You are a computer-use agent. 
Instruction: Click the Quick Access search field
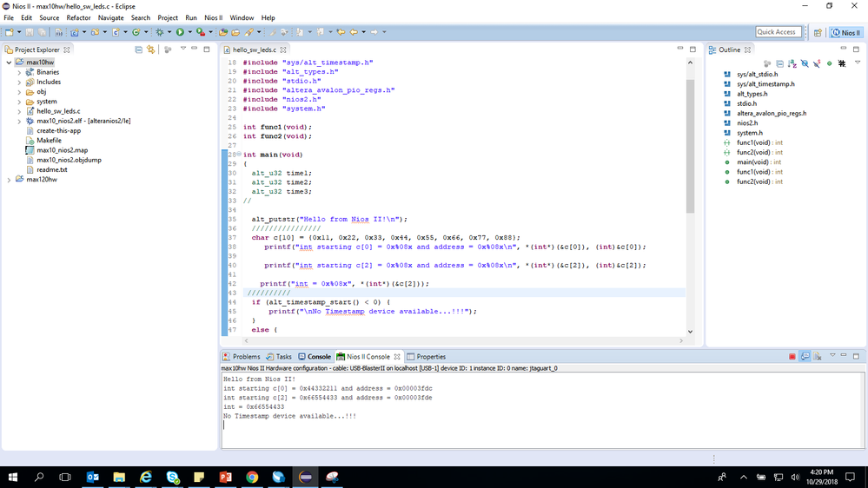coord(777,32)
